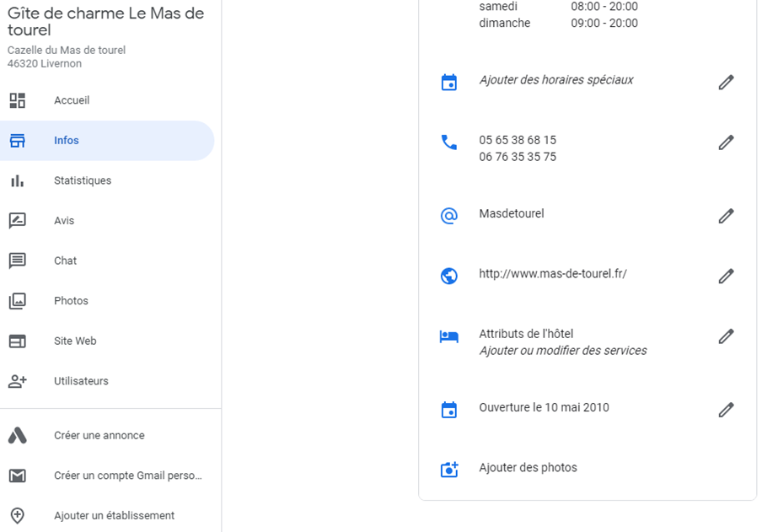The height and width of the screenshot is (532, 778).
Task: Click the Utilisateurs add-person icon
Action: (x=18, y=381)
